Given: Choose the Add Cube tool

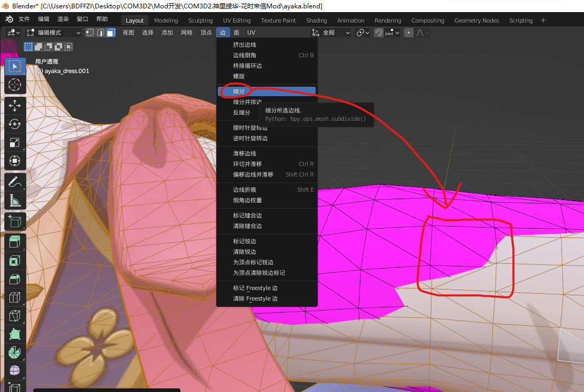Looking at the screenshot, I should [x=15, y=221].
